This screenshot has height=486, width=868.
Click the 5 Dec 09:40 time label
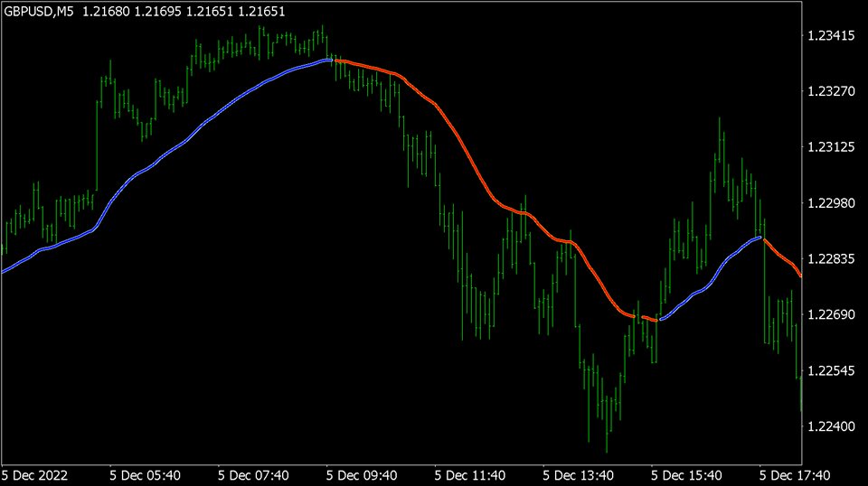[362, 475]
